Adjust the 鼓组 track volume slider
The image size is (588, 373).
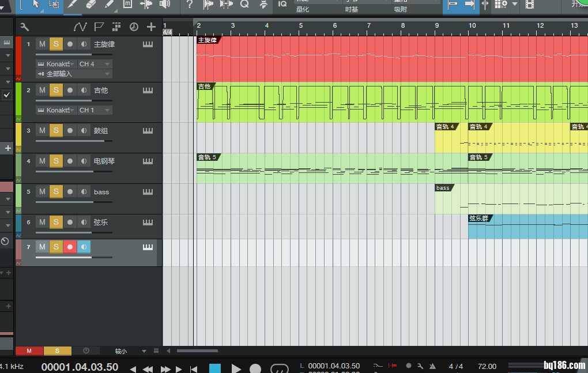[64, 141]
